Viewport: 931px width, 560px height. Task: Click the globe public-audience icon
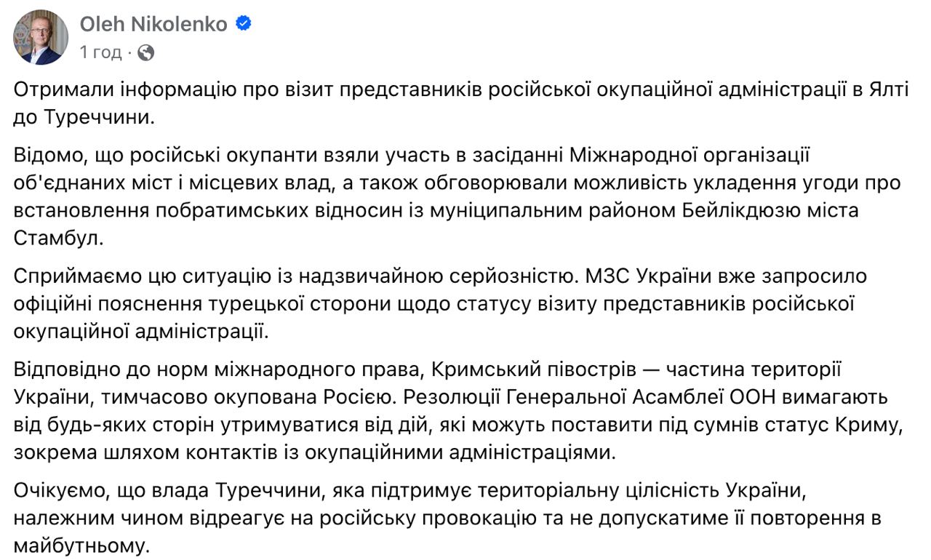tap(145, 52)
